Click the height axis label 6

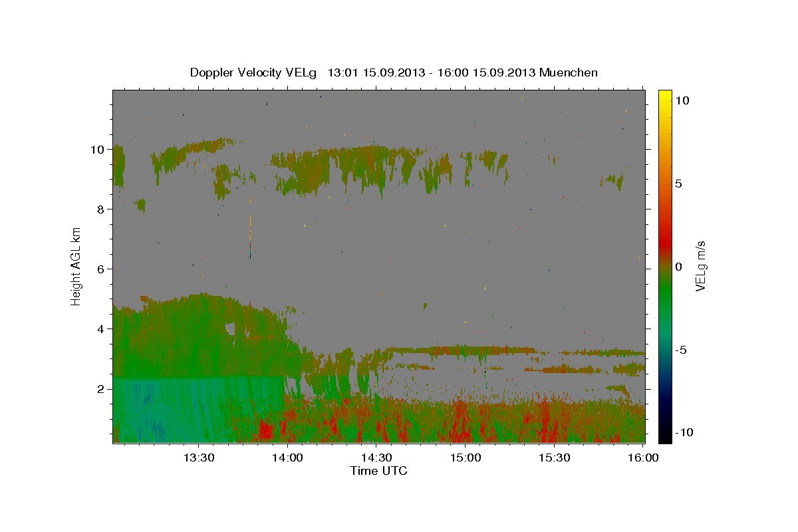click(102, 269)
